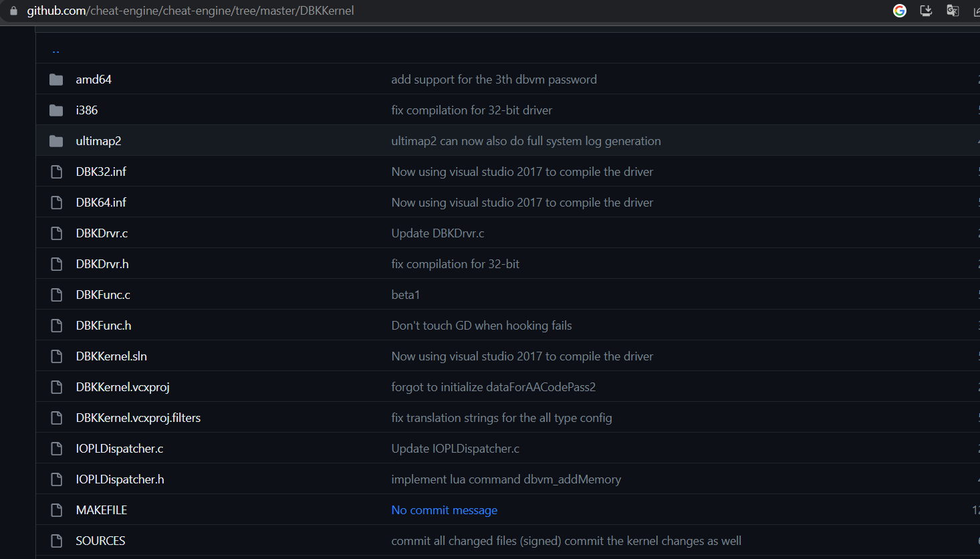The width and height of the screenshot is (980, 559).
Task: Click the file icon beside DBKKernel.vcxproj.filters
Action: point(57,418)
